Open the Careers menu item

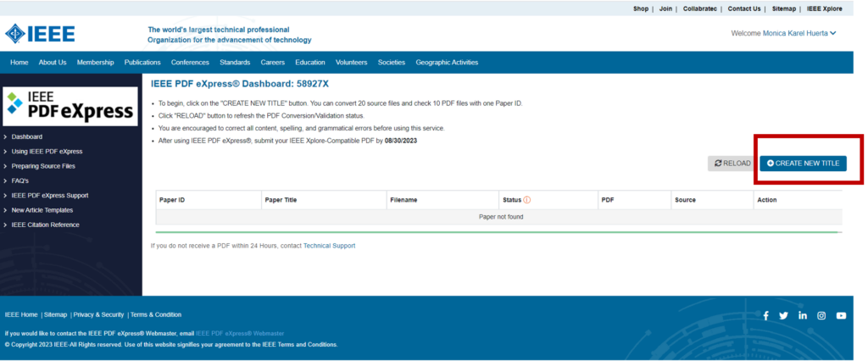(x=272, y=63)
